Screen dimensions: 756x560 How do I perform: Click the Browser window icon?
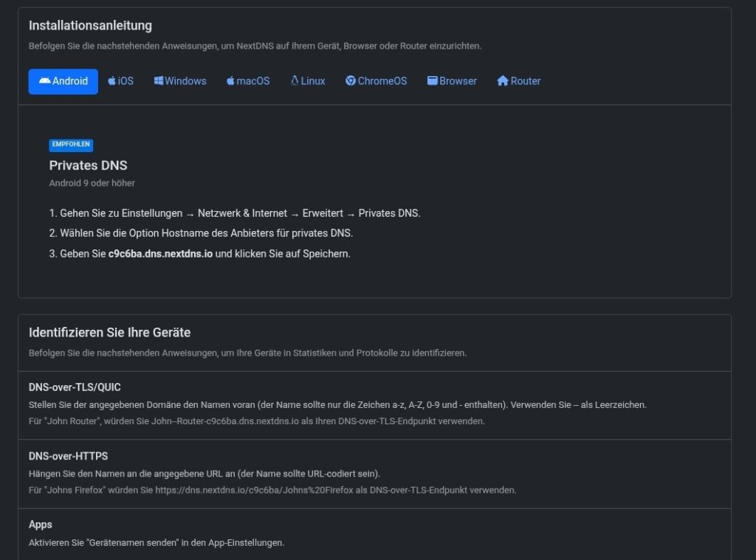[x=433, y=81]
